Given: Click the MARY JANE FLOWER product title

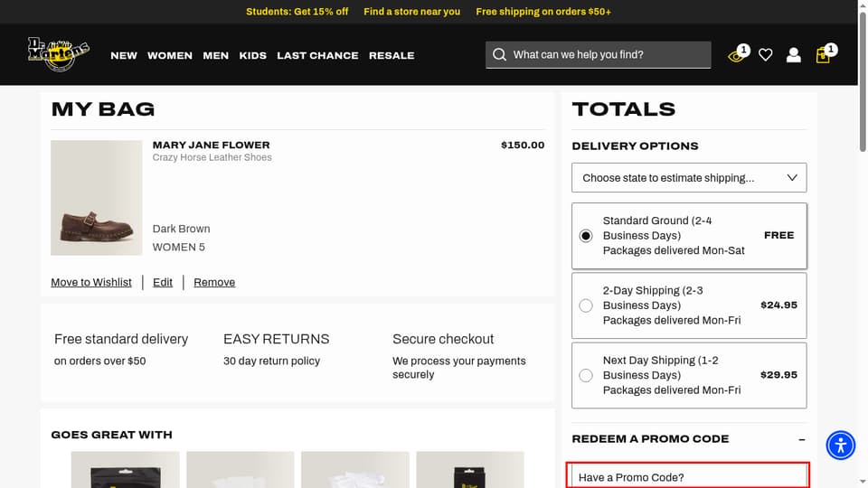Looking at the screenshot, I should 211,145.
